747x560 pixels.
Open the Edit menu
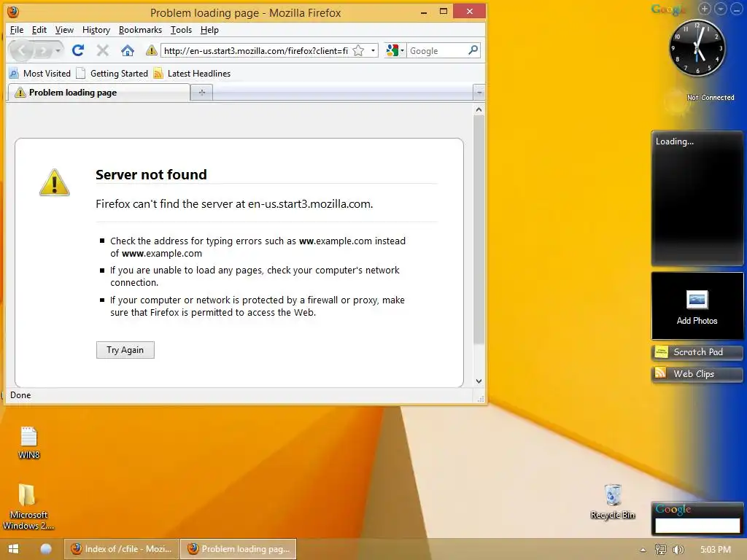click(x=39, y=30)
